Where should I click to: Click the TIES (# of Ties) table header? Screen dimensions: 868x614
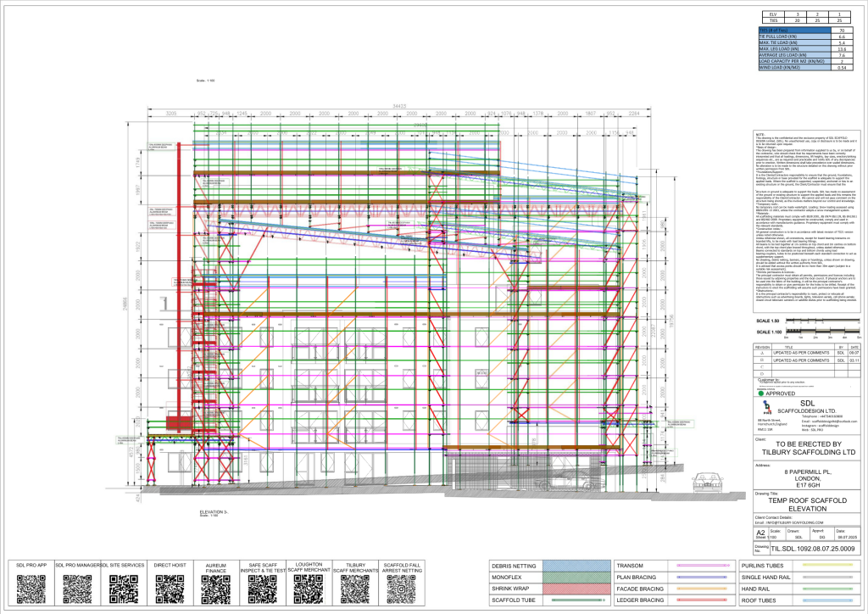tap(795, 31)
